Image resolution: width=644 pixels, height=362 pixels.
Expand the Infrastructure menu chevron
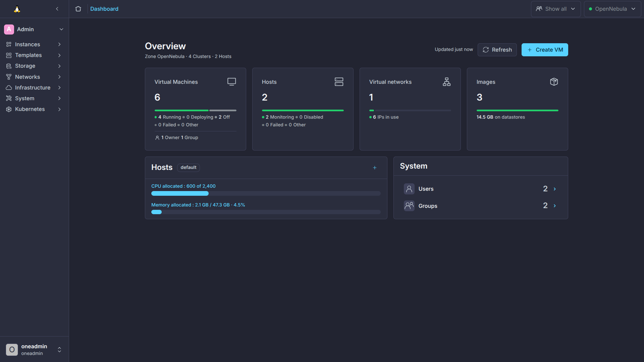pos(59,88)
